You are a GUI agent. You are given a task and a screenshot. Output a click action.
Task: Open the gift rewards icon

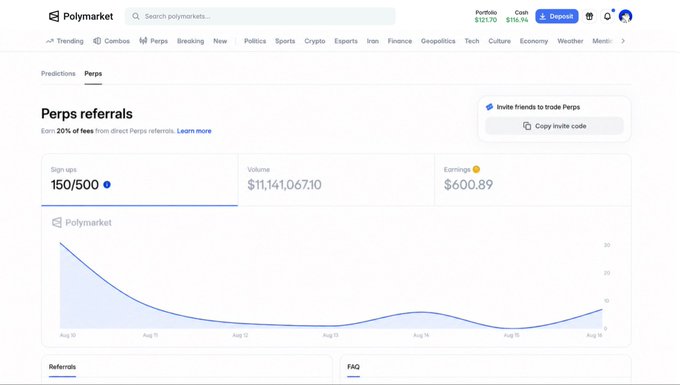click(589, 16)
